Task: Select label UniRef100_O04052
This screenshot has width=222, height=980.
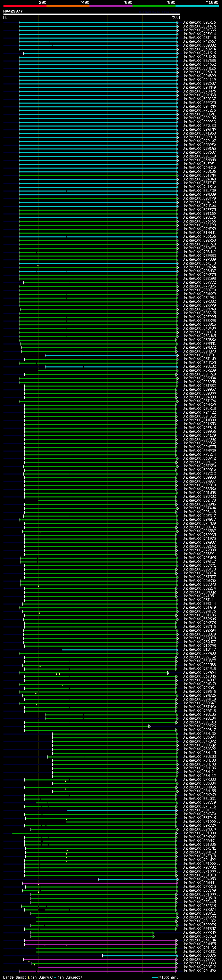Action: (199, 64)
